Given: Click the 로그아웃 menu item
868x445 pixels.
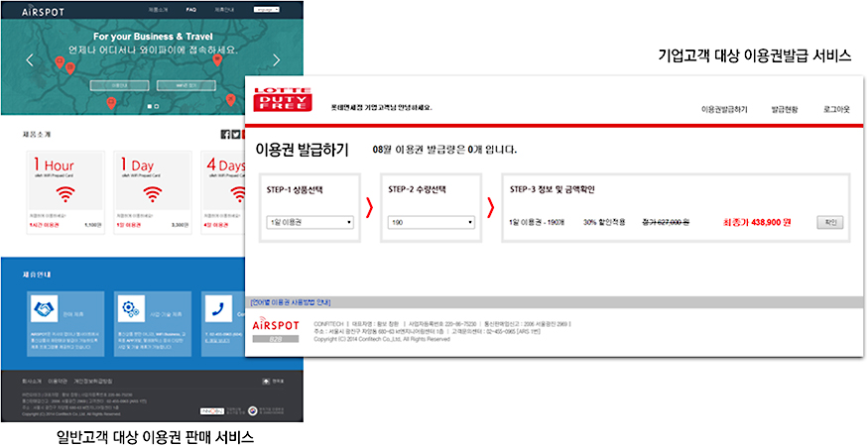Looking at the screenshot, I should 836,109.
